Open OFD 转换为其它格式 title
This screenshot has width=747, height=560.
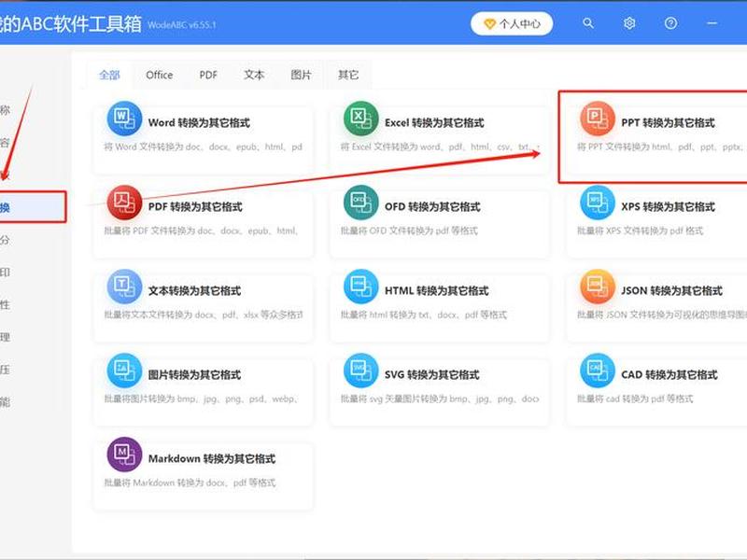(432, 206)
